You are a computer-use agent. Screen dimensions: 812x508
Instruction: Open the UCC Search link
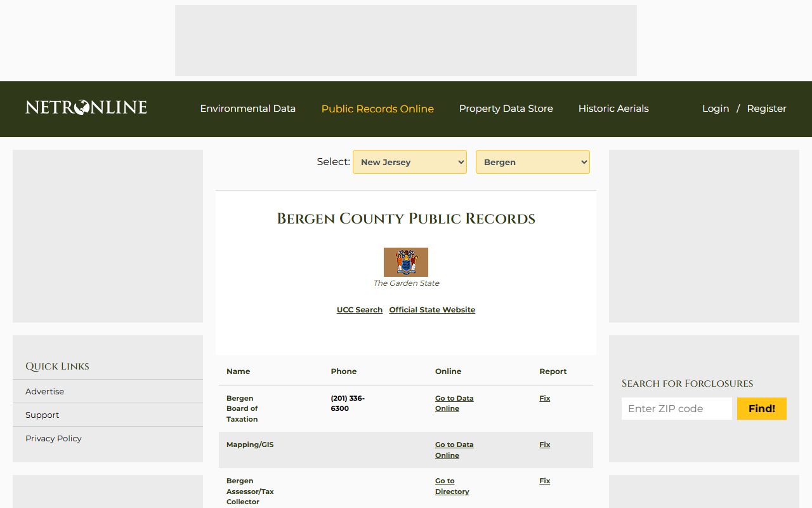pyautogui.click(x=360, y=310)
